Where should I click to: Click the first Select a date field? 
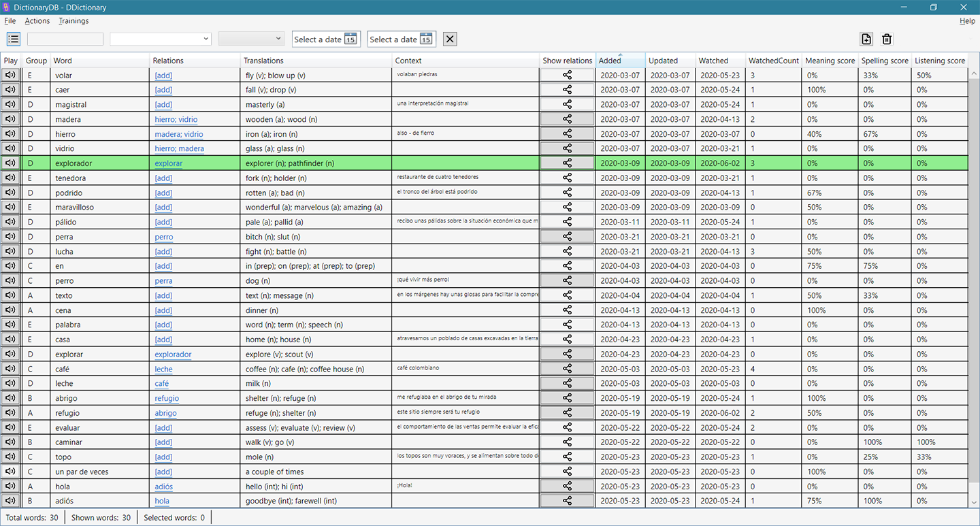pos(326,39)
